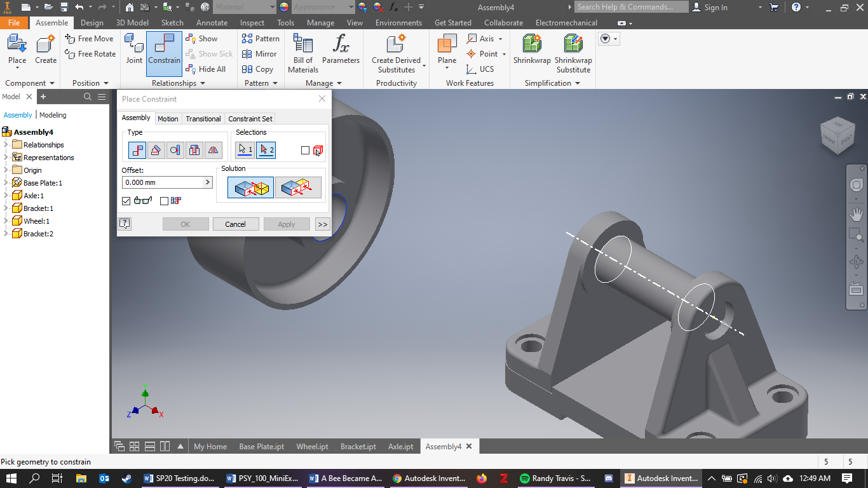
Task: Expand the Representations node
Action: pos(6,158)
